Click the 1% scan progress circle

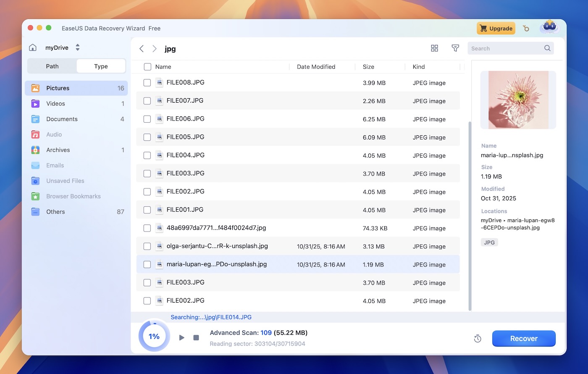(x=154, y=336)
